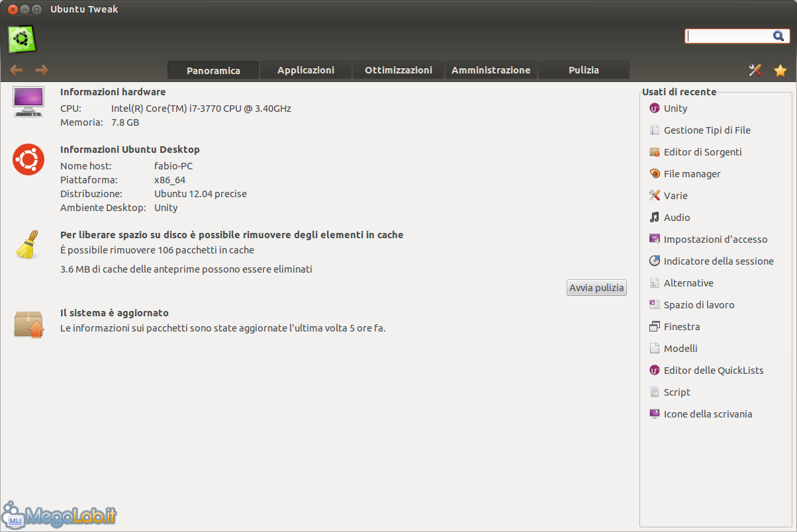
Task: Click the broom cleanup icon
Action: (x=26, y=245)
